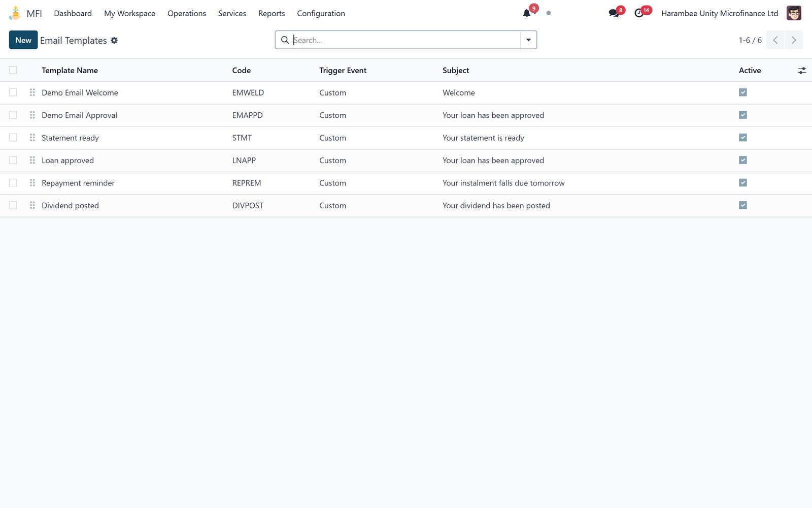Open the Dashboard menu
Viewport: 812px width, 508px height.
tap(73, 13)
